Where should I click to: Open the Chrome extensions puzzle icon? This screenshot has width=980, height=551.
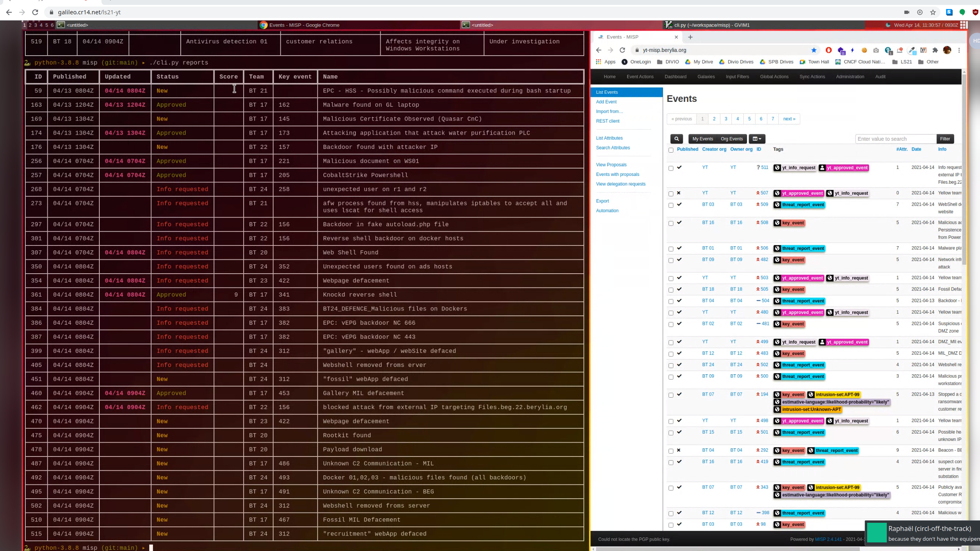coord(935,50)
